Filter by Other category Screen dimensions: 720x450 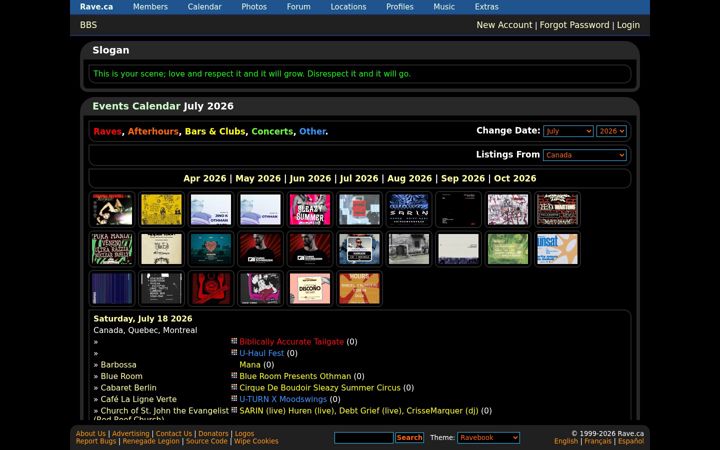pyautogui.click(x=312, y=131)
